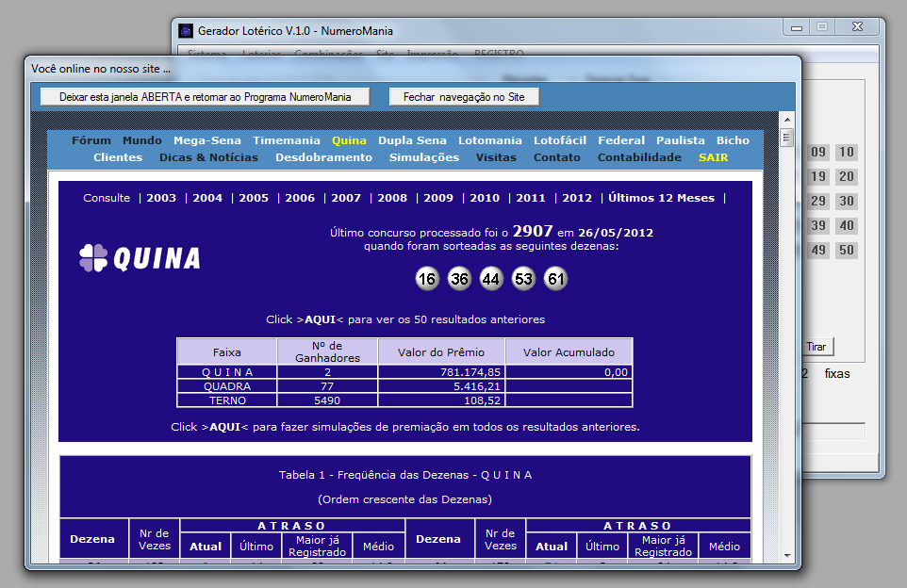907x588 pixels.
Task: View results for year 2005
Action: coord(254,198)
